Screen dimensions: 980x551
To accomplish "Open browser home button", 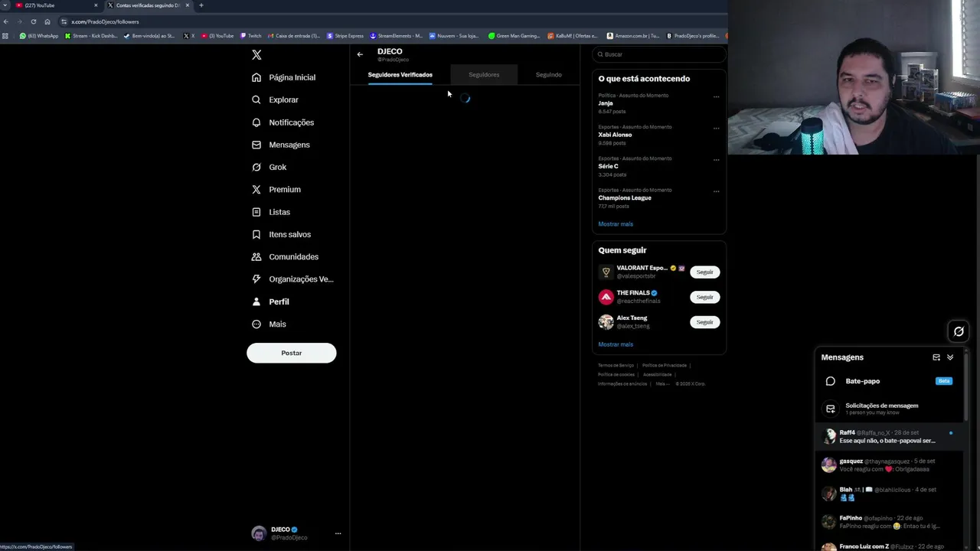I will (47, 21).
